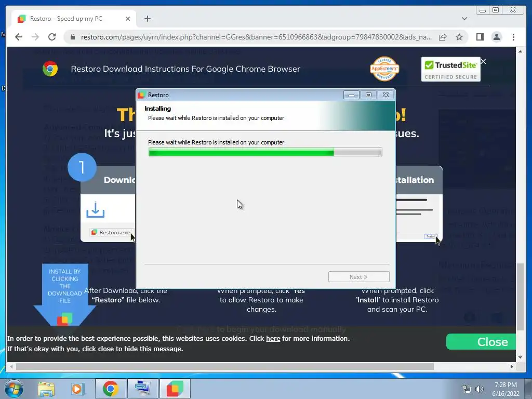
Task: Open Chrome three-dot menu
Action: (x=513, y=37)
